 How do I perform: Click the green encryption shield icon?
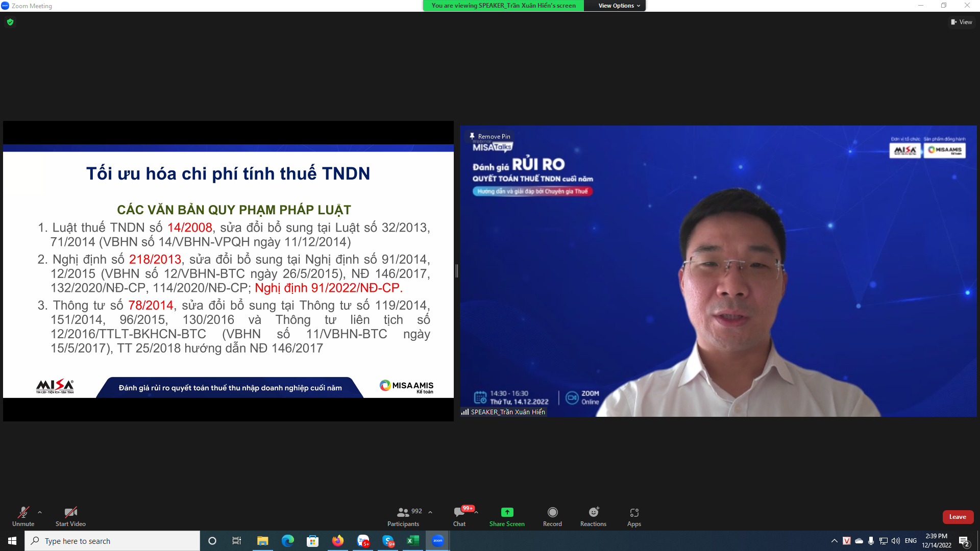tap(10, 22)
